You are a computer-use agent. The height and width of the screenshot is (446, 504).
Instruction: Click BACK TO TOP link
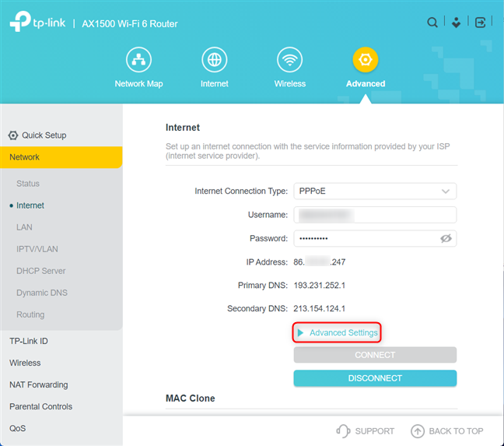456,431
